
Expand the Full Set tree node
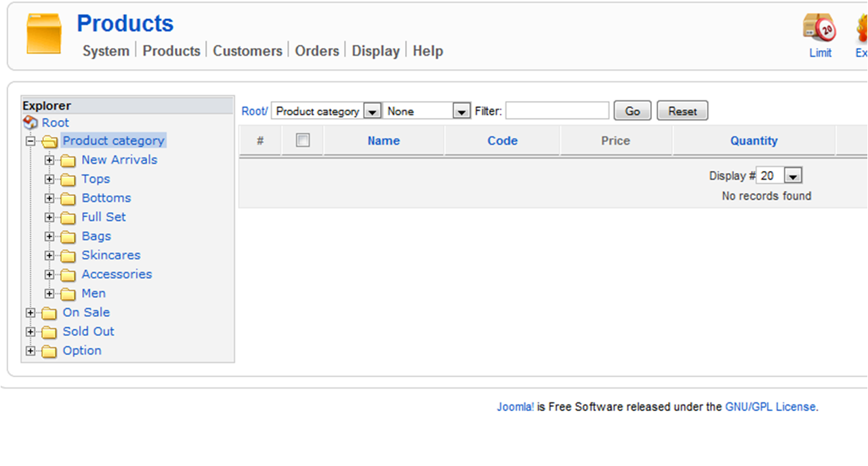pos(49,218)
